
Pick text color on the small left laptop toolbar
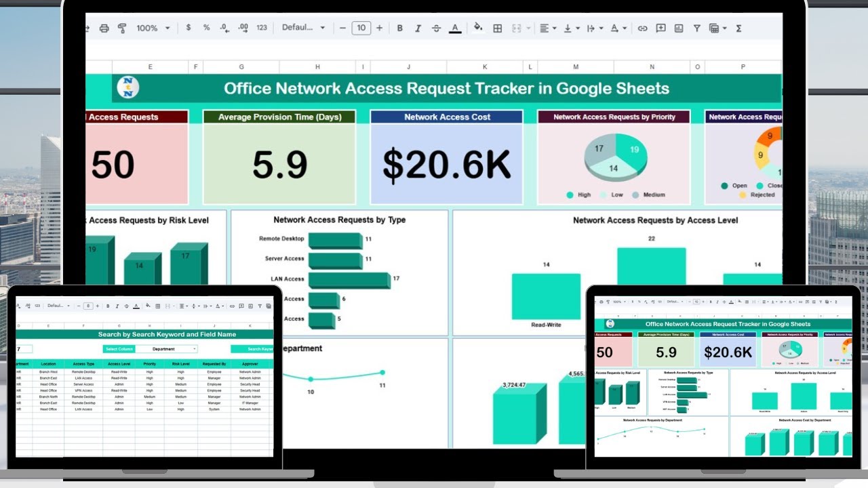coord(136,306)
